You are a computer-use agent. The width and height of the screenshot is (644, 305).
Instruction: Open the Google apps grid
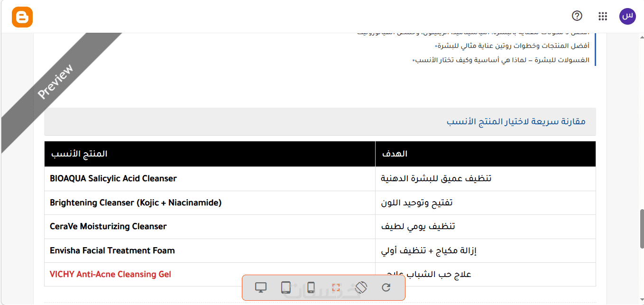click(x=603, y=17)
